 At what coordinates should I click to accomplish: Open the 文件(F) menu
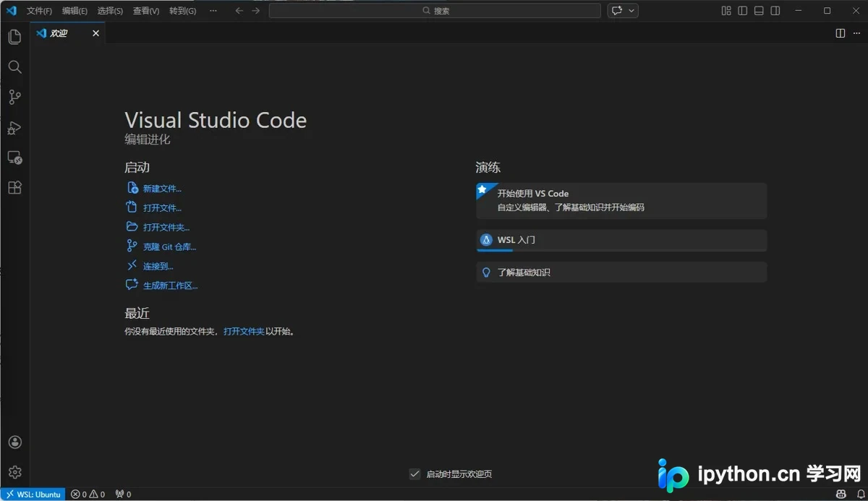point(39,11)
